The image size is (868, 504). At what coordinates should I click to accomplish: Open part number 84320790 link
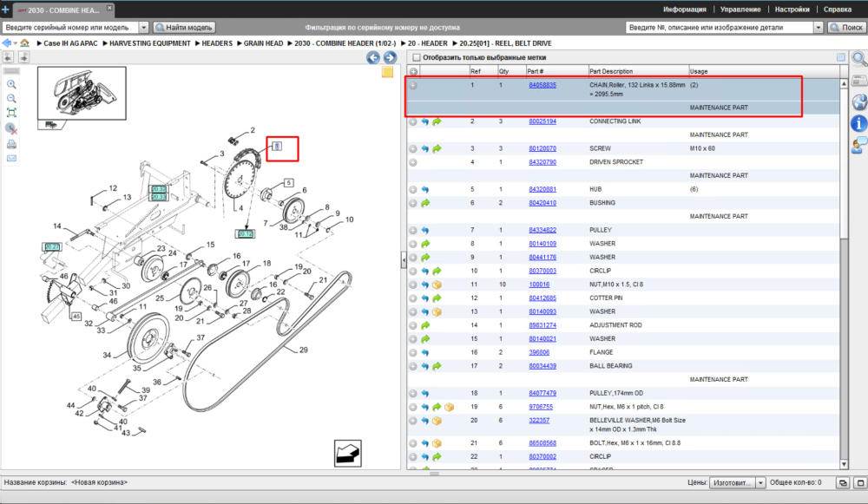tap(542, 162)
